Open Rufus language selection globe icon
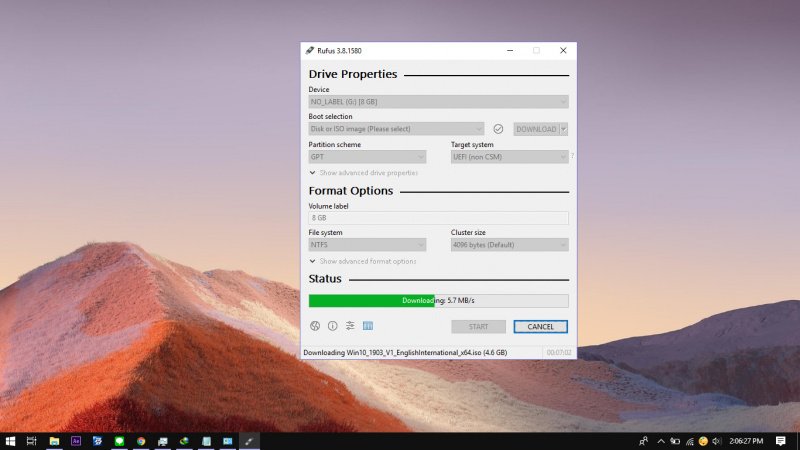 coord(315,326)
